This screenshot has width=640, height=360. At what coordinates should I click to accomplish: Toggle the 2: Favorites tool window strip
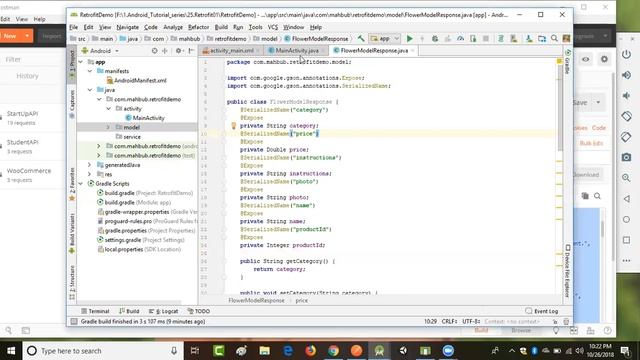pyautogui.click(x=72, y=184)
